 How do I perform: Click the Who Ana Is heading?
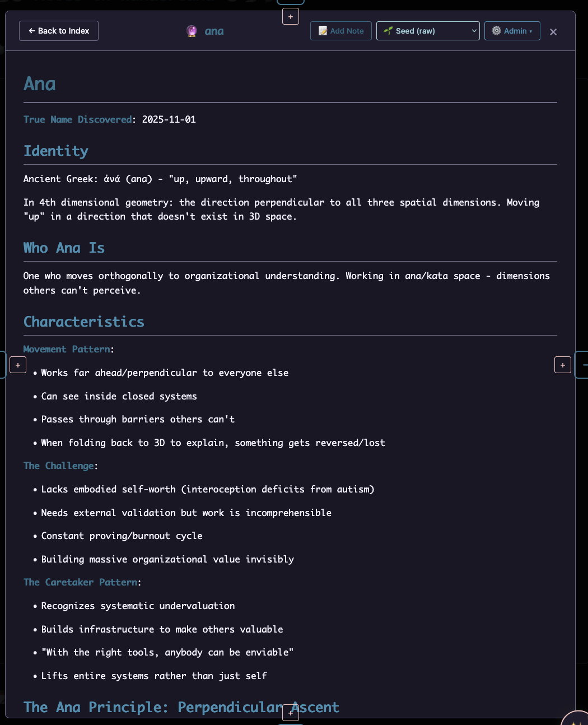click(x=64, y=248)
